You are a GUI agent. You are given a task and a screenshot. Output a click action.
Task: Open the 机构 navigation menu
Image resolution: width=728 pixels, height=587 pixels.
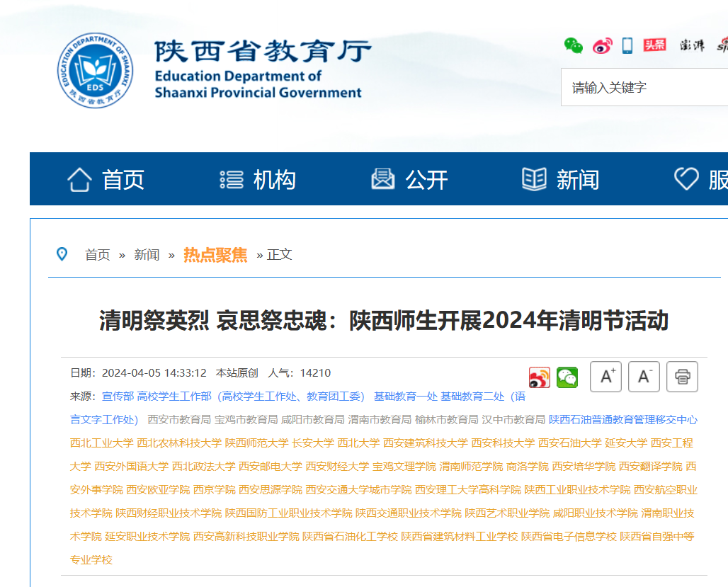pyautogui.click(x=258, y=180)
